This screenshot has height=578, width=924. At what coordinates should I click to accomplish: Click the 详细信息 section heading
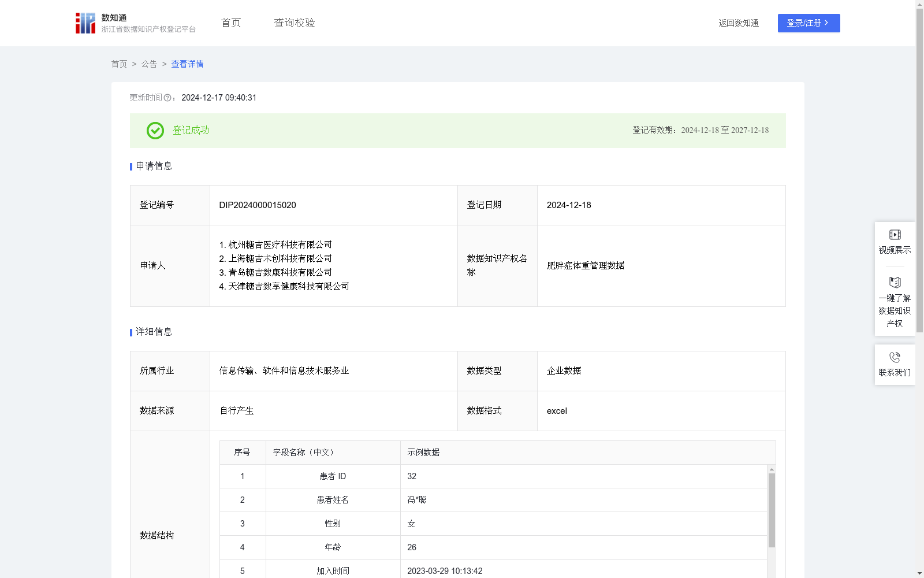(154, 332)
